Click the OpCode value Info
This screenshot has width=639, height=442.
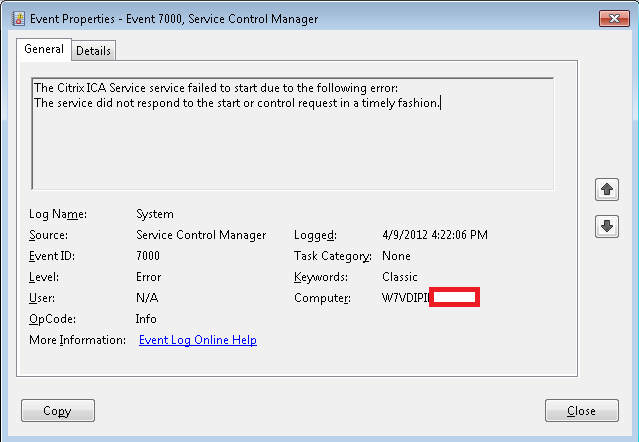point(146,319)
